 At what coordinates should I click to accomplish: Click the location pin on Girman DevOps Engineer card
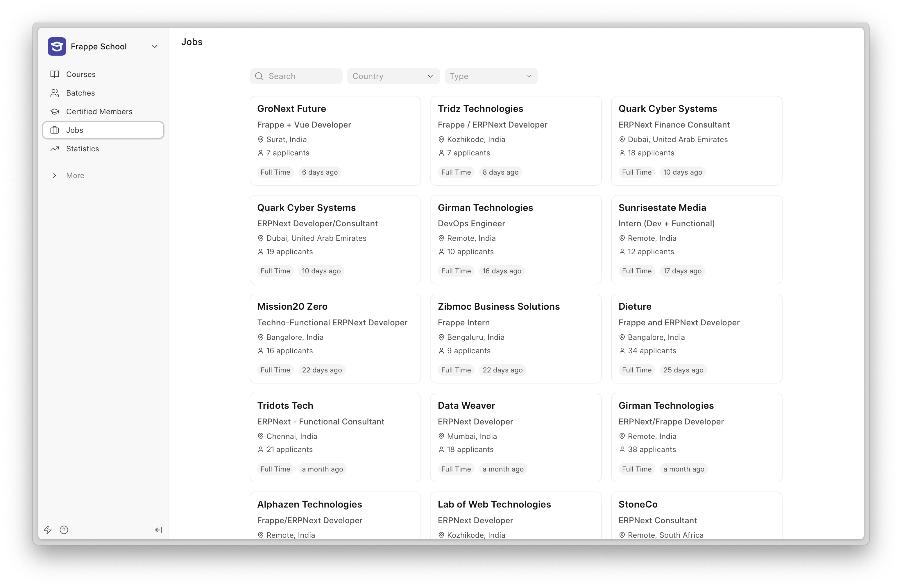pos(441,238)
